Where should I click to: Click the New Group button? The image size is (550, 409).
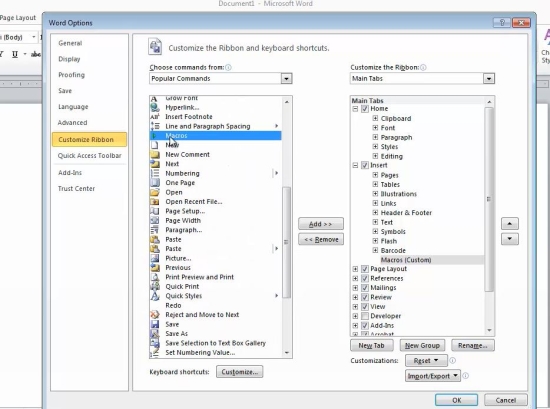pyautogui.click(x=422, y=346)
